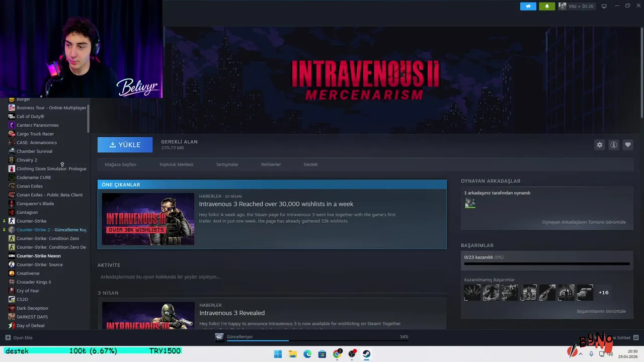Open File Explorer from taskbar

pos(293,354)
